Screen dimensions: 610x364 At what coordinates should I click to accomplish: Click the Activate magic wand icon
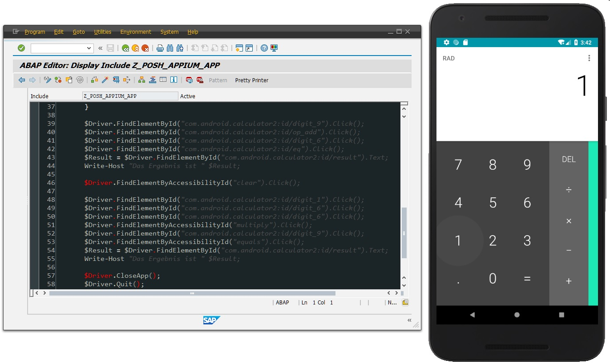click(105, 80)
